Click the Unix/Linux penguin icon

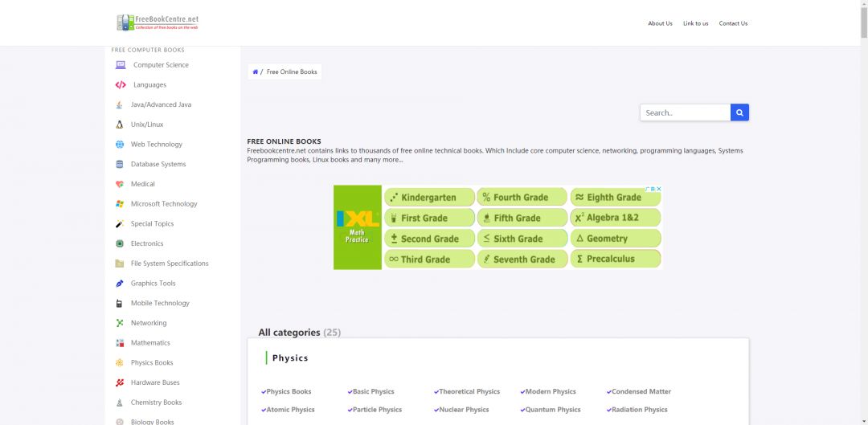[x=120, y=125]
